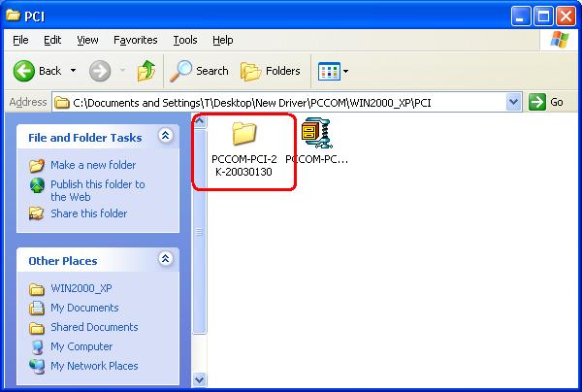Screen dimensions: 582x392
Task: Click inside the Address path field
Action: click(280, 102)
